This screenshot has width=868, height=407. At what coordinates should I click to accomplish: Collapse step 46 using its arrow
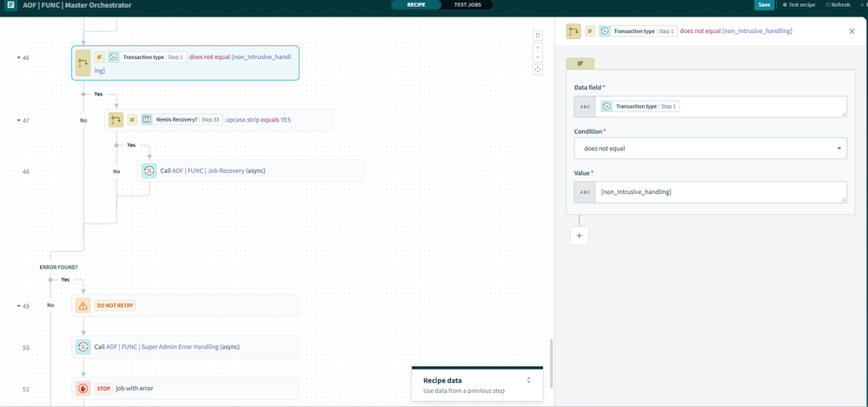(x=18, y=58)
